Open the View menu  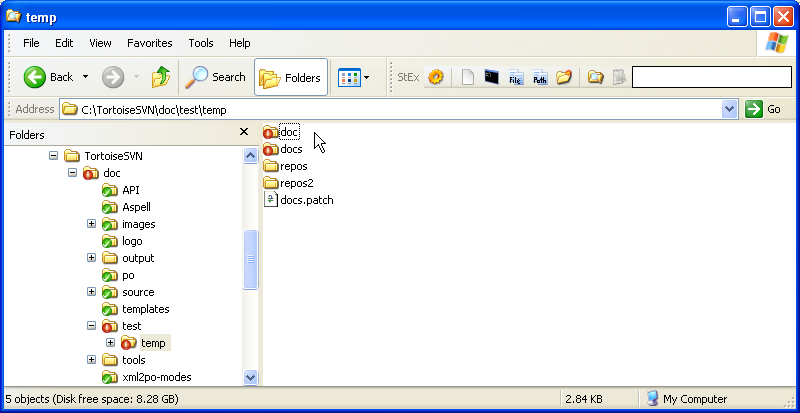coord(100,43)
